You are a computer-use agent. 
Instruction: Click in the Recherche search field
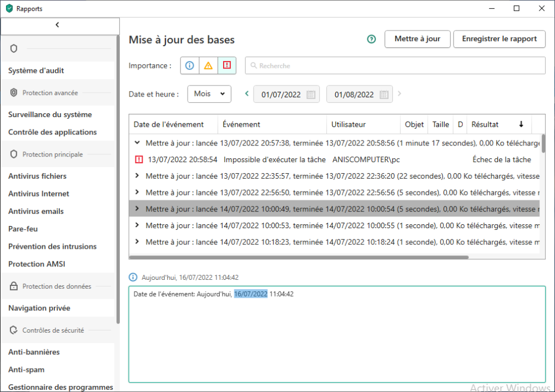(x=395, y=66)
